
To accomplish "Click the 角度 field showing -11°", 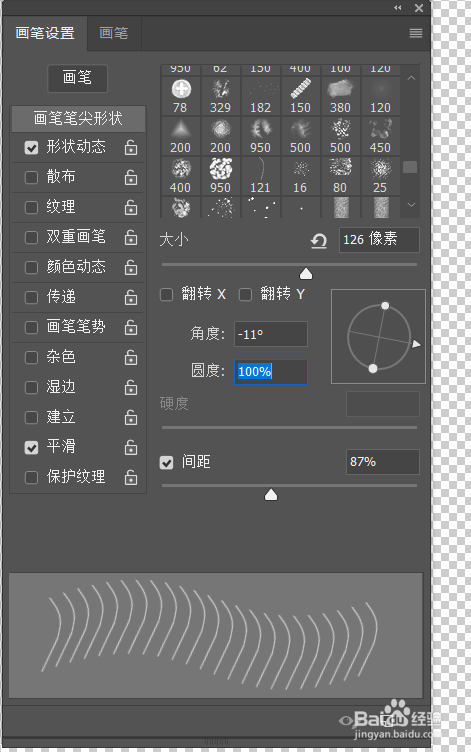I will pyautogui.click(x=271, y=334).
